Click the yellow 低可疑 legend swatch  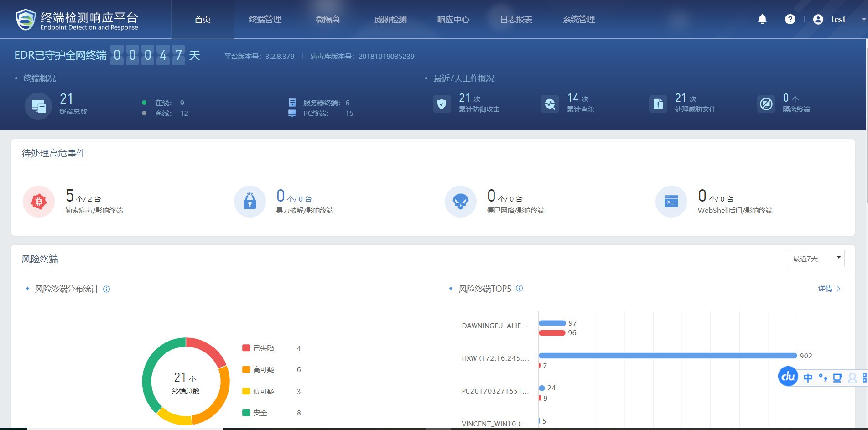246,391
